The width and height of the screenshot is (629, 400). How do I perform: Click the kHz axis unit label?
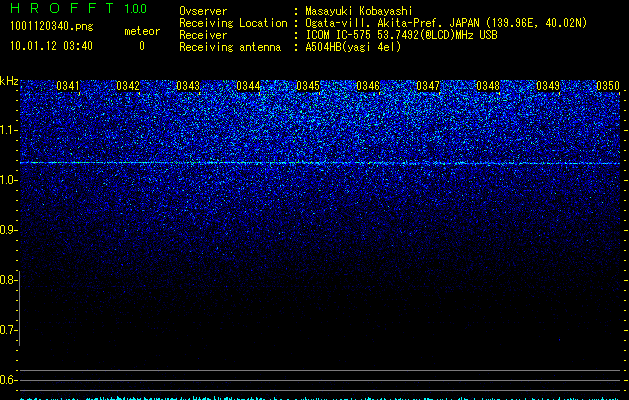tap(9, 81)
